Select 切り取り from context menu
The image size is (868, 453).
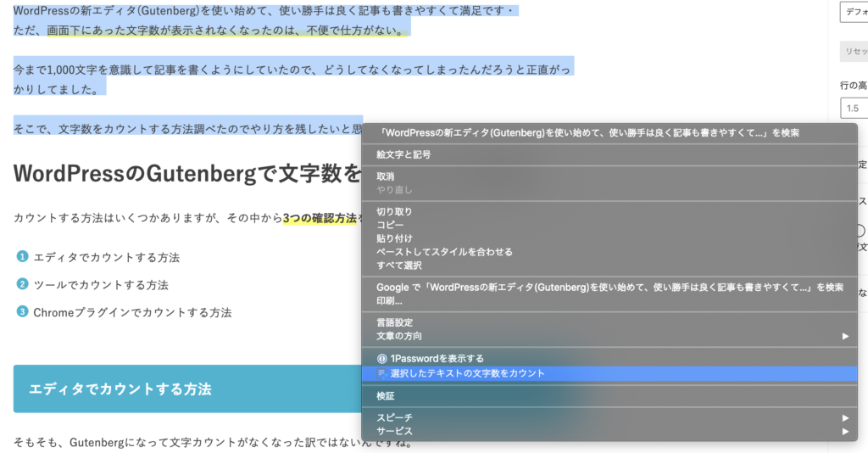[x=609, y=212]
